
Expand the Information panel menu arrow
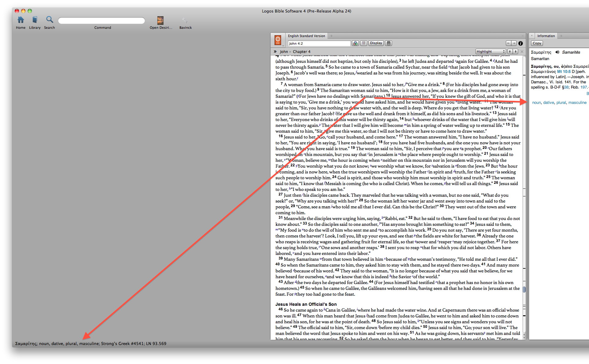[532, 36]
